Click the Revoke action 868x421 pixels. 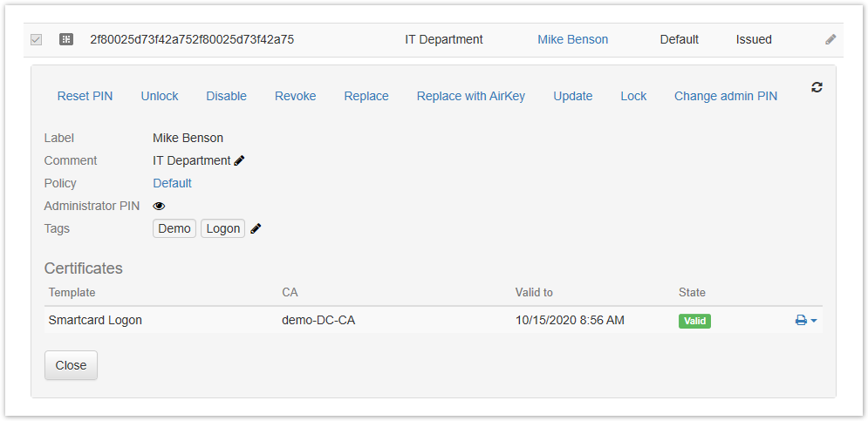pos(295,96)
